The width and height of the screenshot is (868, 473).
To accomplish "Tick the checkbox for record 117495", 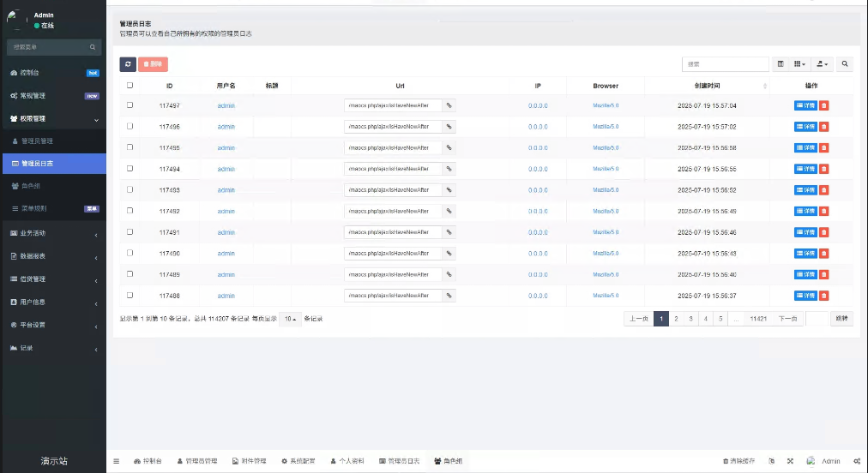I will pos(130,147).
